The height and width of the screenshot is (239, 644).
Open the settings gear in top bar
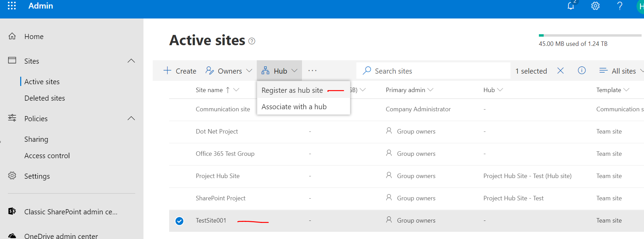595,6
